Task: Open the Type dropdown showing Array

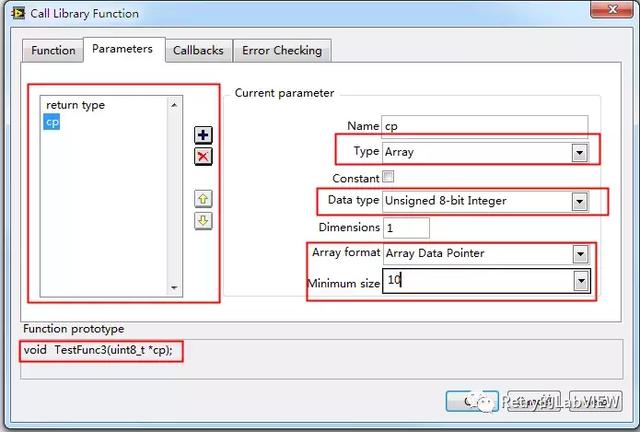Action: (x=579, y=153)
